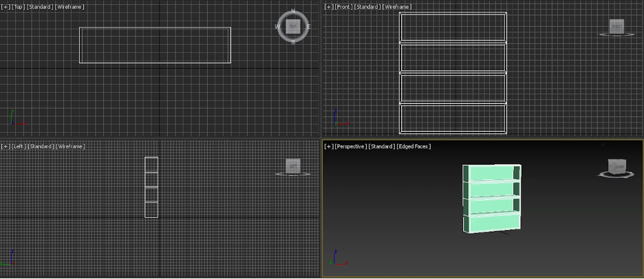This screenshot has width=644, height=279.
Task: Open the [+] menu in Front viewport
Action: (329, 7)
